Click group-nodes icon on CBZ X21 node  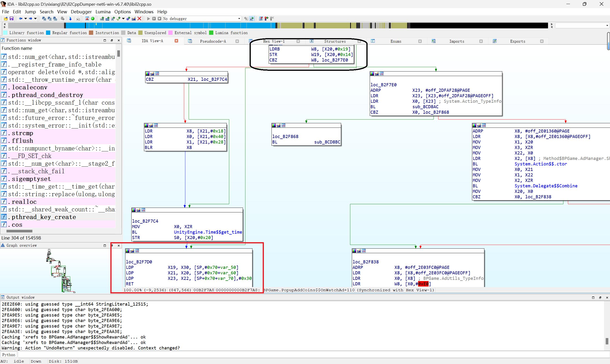pos(157,74)
